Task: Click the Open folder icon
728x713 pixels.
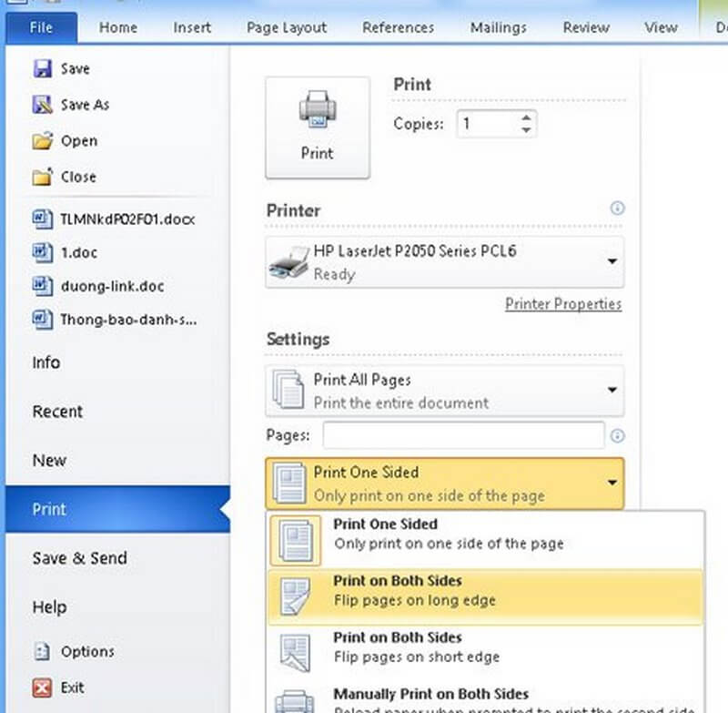Action: pyautogui.click(x=42, y=141)
